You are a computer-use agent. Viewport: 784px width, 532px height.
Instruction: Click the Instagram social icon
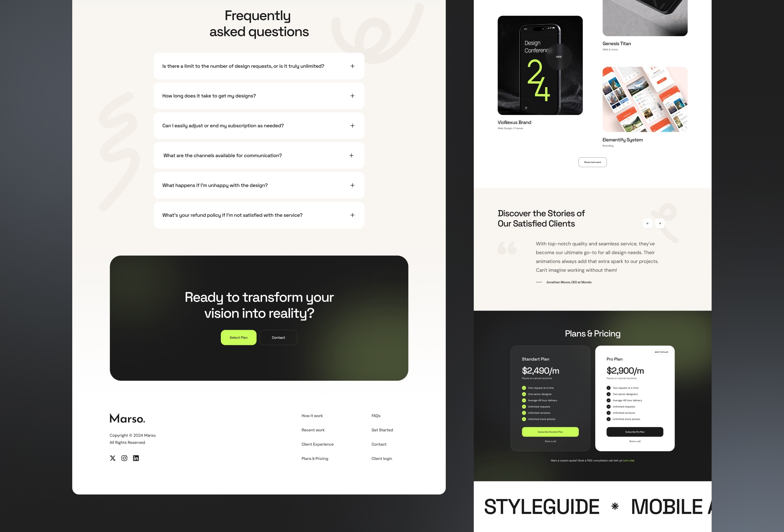tap(124, 457)
